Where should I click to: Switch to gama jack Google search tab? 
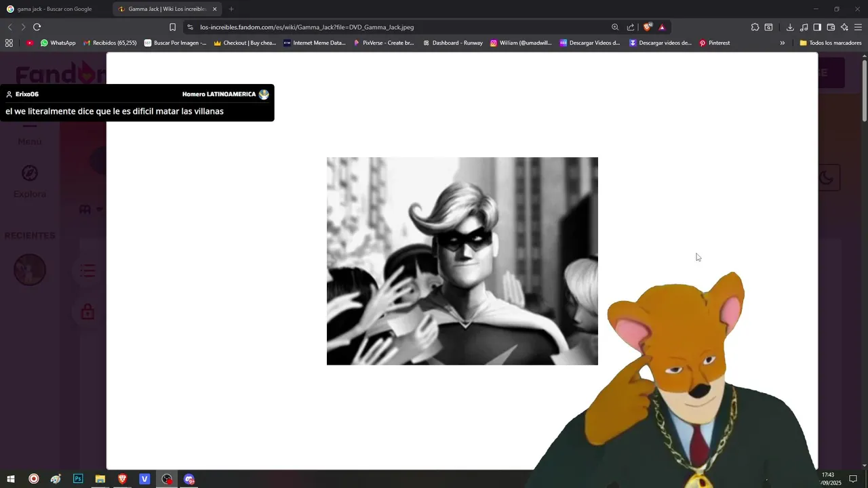pos(54,9)
